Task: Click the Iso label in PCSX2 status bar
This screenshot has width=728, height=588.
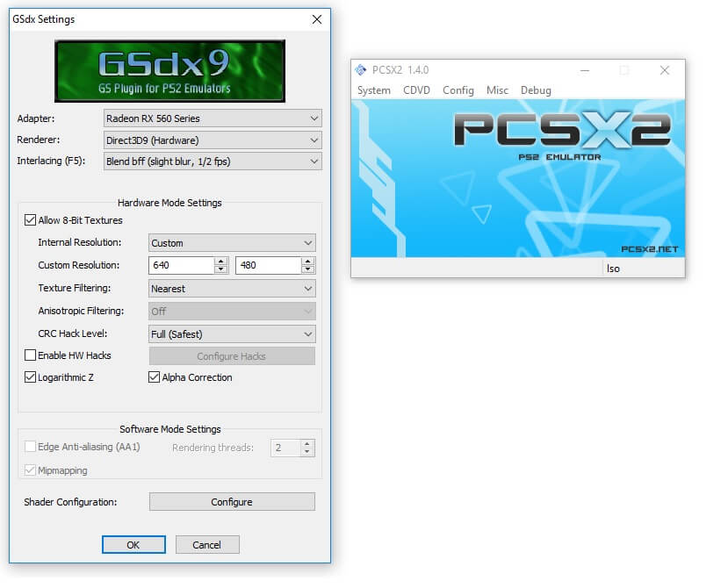Action: coord(613,269)
